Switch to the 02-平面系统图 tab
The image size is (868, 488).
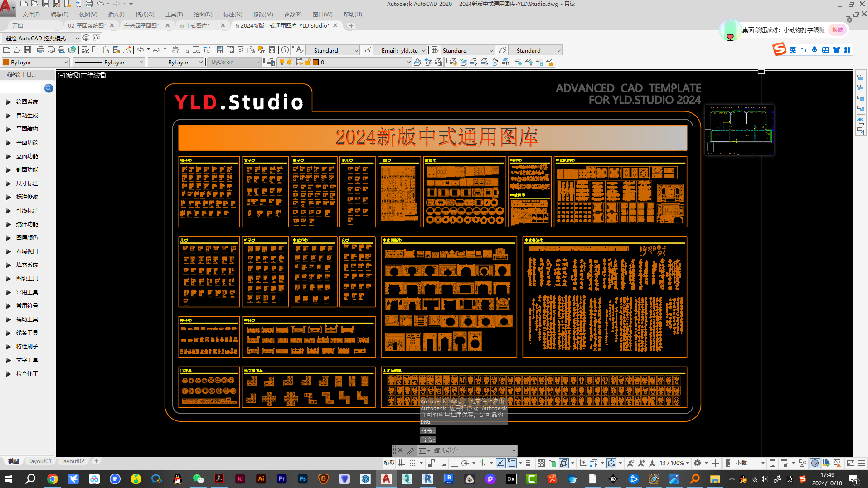point(87,26)
